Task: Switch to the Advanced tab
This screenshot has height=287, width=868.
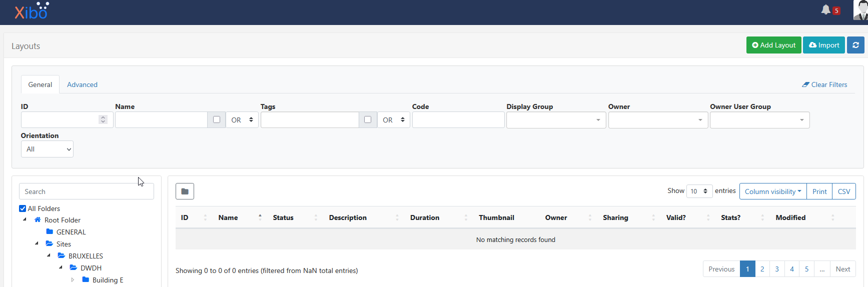Action: point(82,84)
